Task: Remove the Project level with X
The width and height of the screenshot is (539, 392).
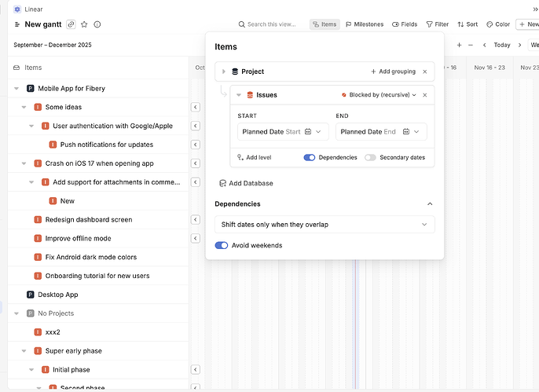Action: click(425, 71)
